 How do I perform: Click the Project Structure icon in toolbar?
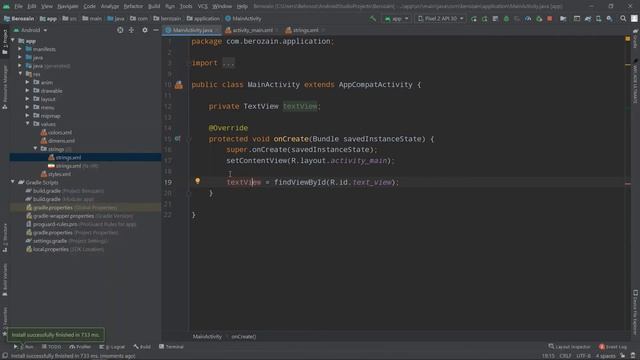[x=563, y=19]
